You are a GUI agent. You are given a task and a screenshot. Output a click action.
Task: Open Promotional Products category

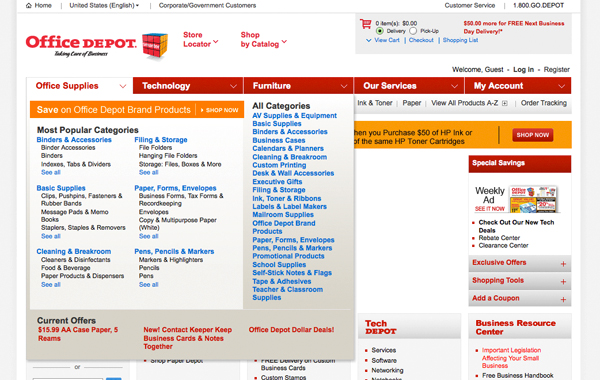[x=288, y=256]
